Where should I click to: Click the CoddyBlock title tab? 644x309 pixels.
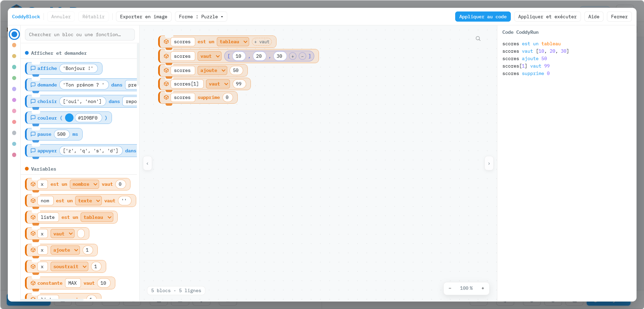coord(26,17)
